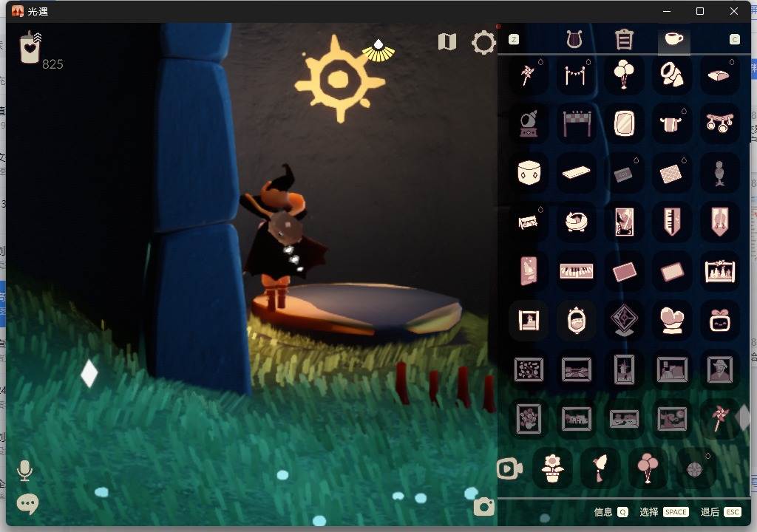Click the Z key previous-category button
Viewport: 757px width, 532px height.
point(514,40)
